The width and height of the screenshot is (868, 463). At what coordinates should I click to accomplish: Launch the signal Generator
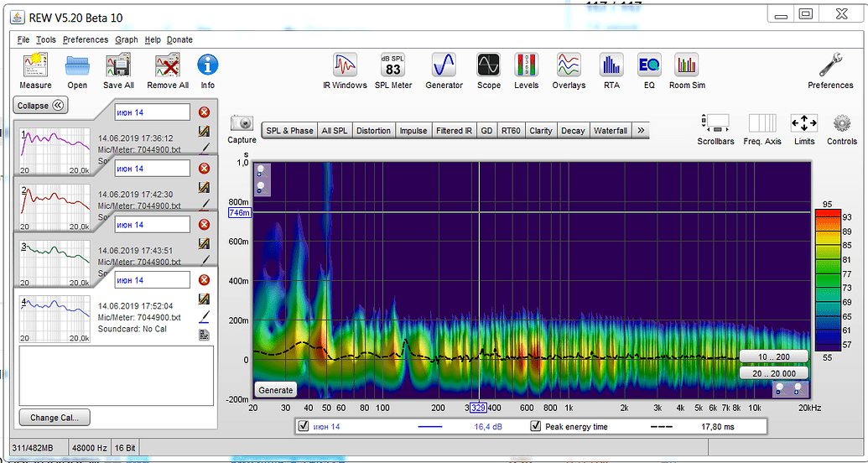tap(444, 65)
